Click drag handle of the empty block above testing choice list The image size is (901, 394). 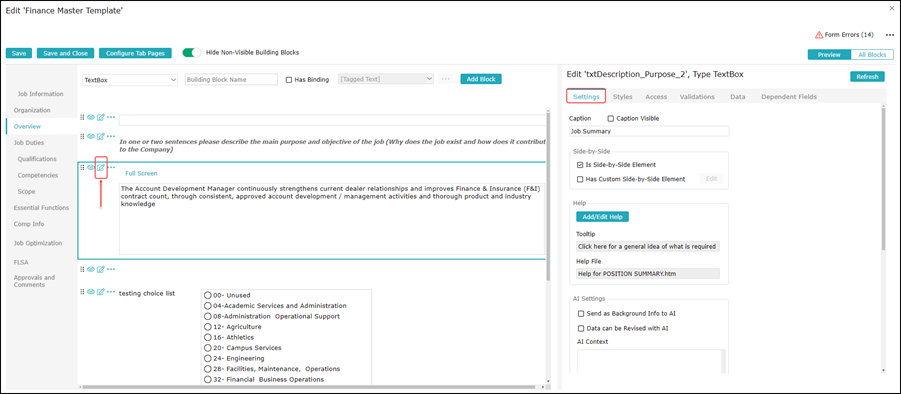[82, 269]
